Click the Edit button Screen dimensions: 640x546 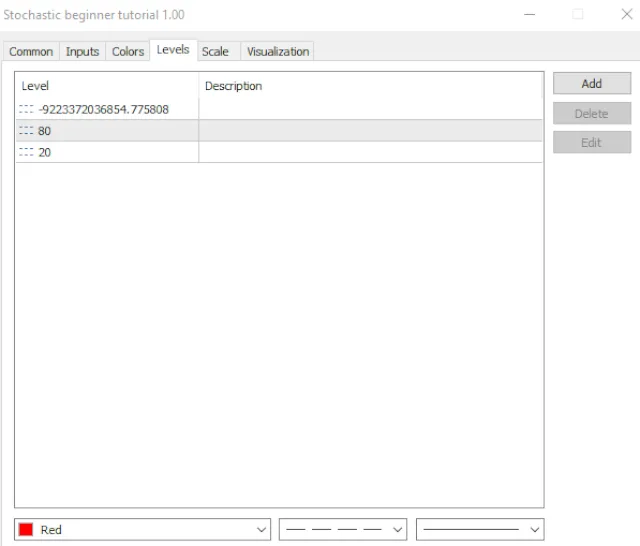click(x=591, y=143)
